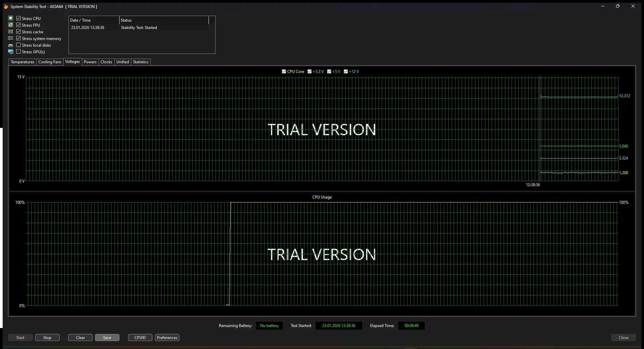The height and width of the screenshot is (349, 644).
Task: Stop the running stability test
Action: [47, 338]
